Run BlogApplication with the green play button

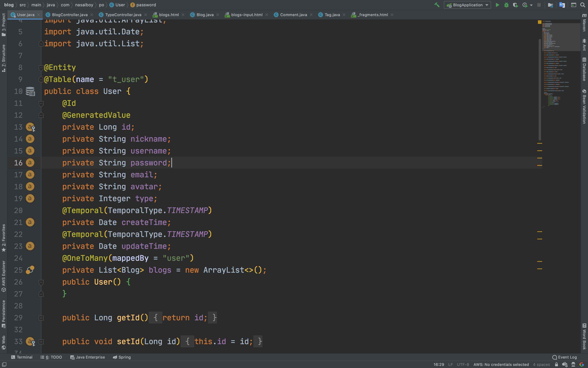pyautogui.click(x=497, y=5)
